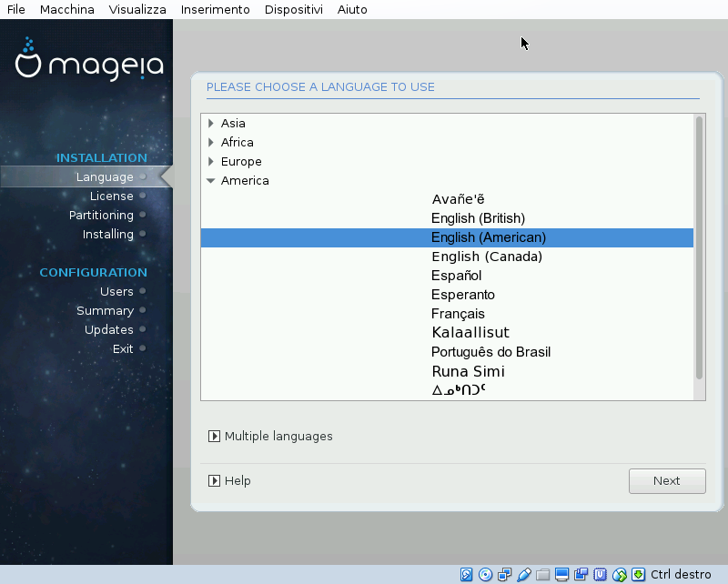
Task: Open the Inserimento menu
Action: 215,9
